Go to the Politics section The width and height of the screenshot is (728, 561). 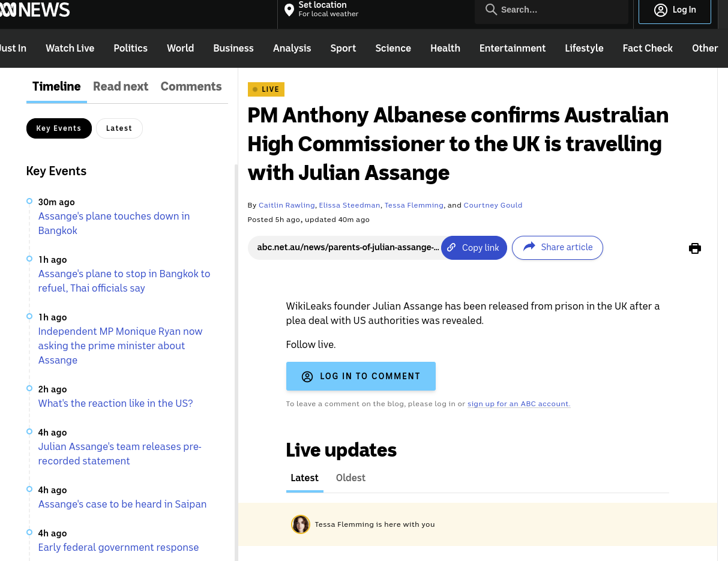click(130, 48)
